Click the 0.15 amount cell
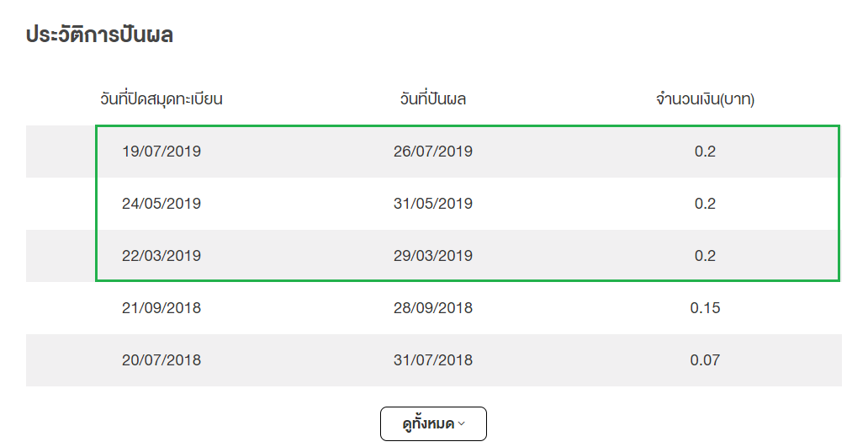The height and width of the screenshot is (447, 868). tap(705, 308)
